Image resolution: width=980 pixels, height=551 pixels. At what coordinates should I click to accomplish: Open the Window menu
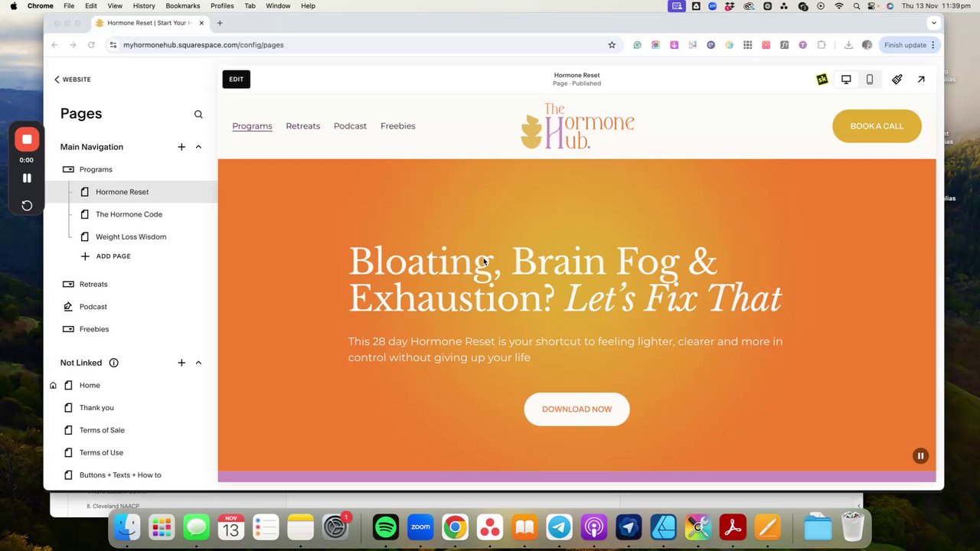(x=278, y=6)
